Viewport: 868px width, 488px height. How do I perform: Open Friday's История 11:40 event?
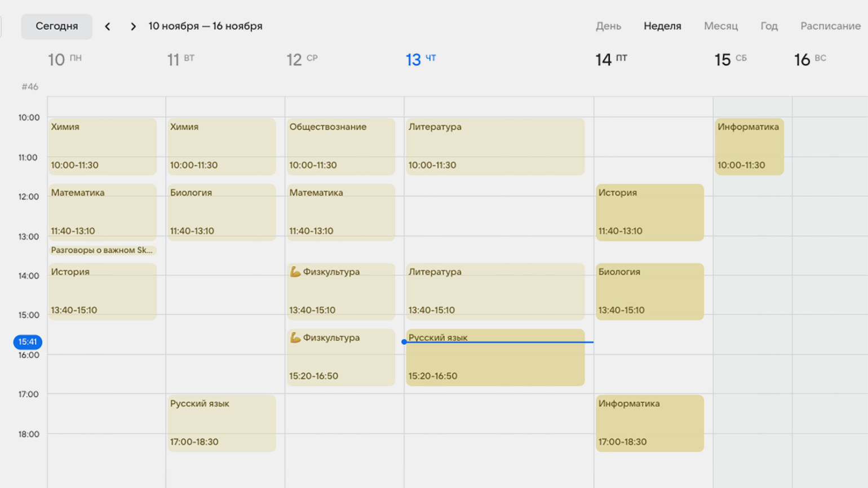pyautogui.click(x=649, y=212)
